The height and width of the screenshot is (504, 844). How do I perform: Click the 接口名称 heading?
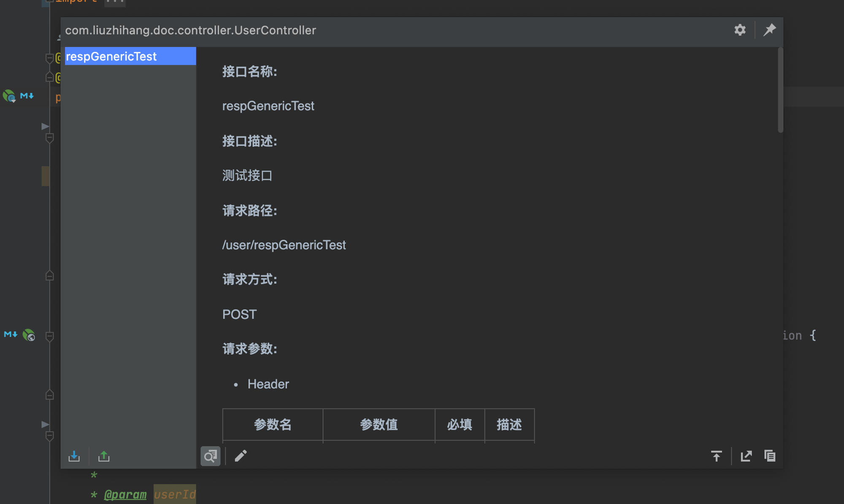coord(249,72)
